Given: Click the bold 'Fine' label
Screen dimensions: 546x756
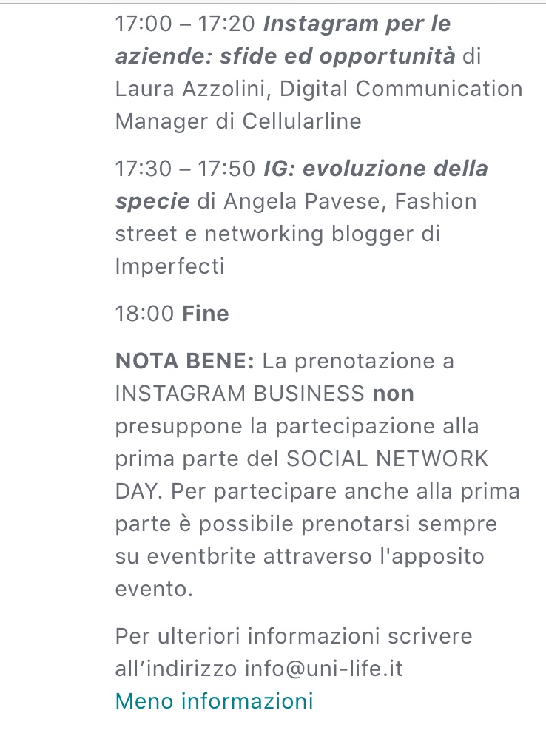Looking at the screenshot, I should click(x=206, y=314).
